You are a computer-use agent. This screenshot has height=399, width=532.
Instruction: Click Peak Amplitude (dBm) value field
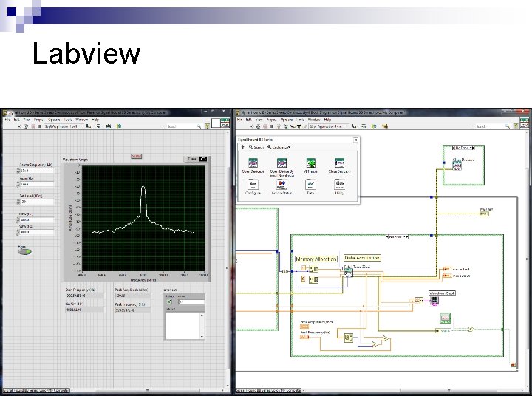pos(133,296)
